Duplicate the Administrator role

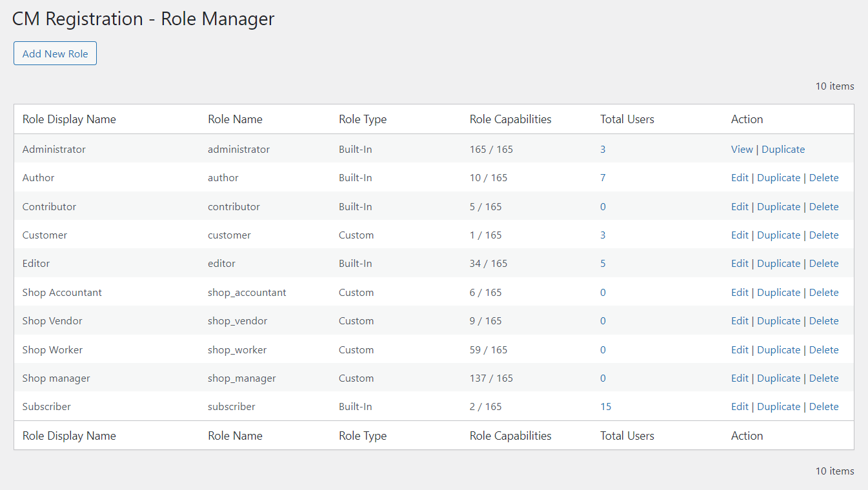(x=783, y=149)
